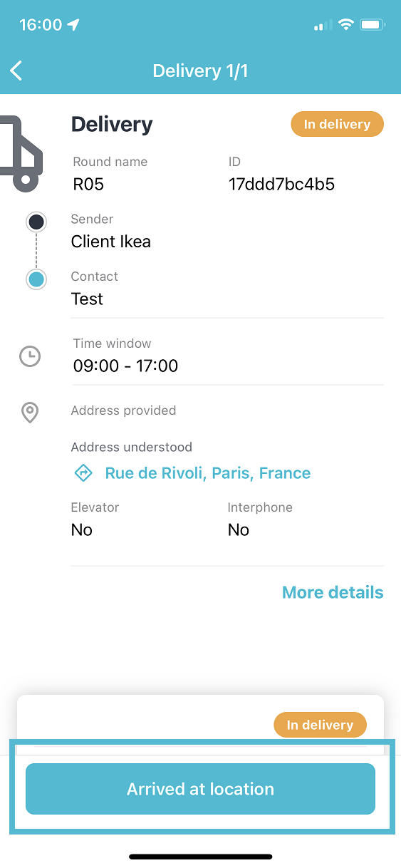This screenshot has height=868, width=401.
Task: Tap the Wi-Fi status icon
Action: coord(346,25)
